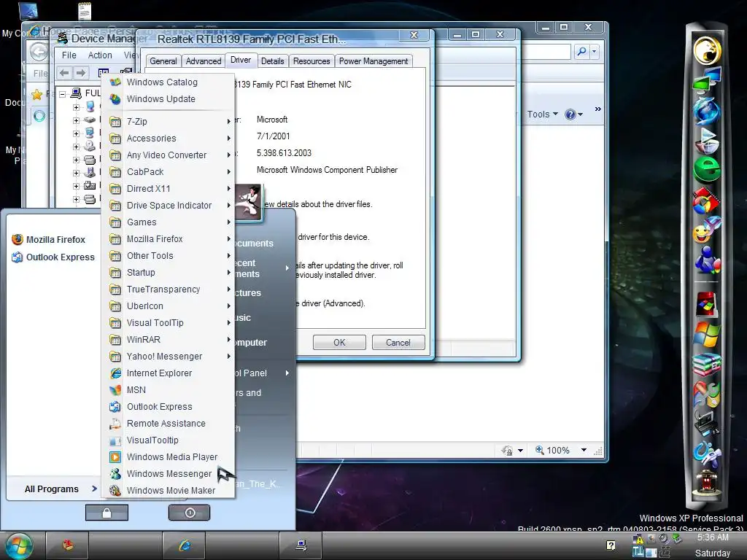Switch to the Power Management tab
This screenshot has height=560, width=747.
pyautogui.click(x=373, y=61)
